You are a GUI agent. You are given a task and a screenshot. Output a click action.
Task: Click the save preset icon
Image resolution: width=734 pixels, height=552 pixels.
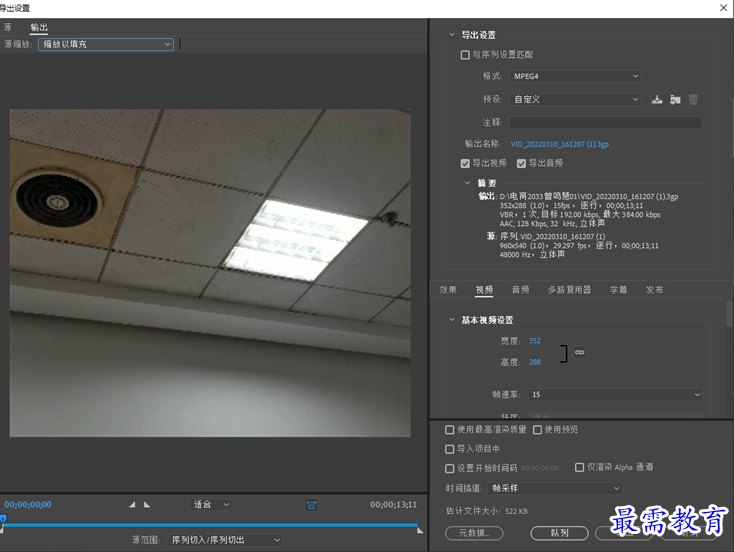coord(657,99)
